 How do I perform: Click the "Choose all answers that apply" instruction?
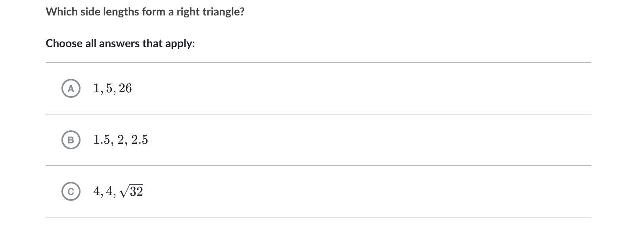(x=120, y=44)
